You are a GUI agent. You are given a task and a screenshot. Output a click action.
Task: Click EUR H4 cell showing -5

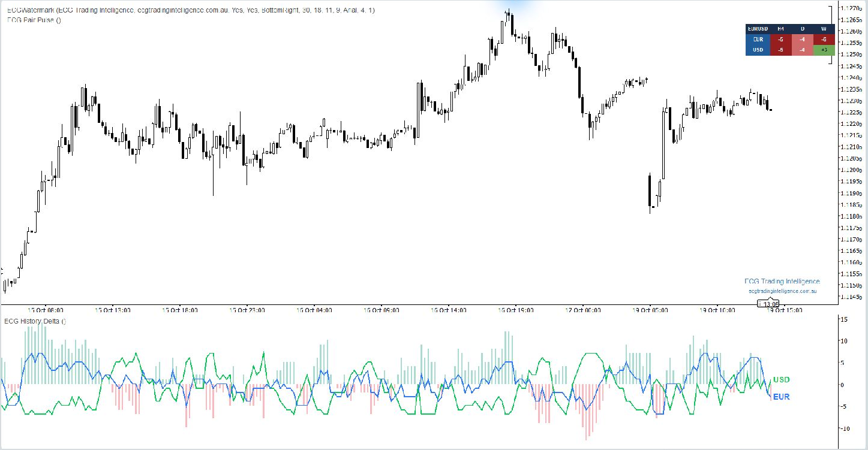[780, 39]
